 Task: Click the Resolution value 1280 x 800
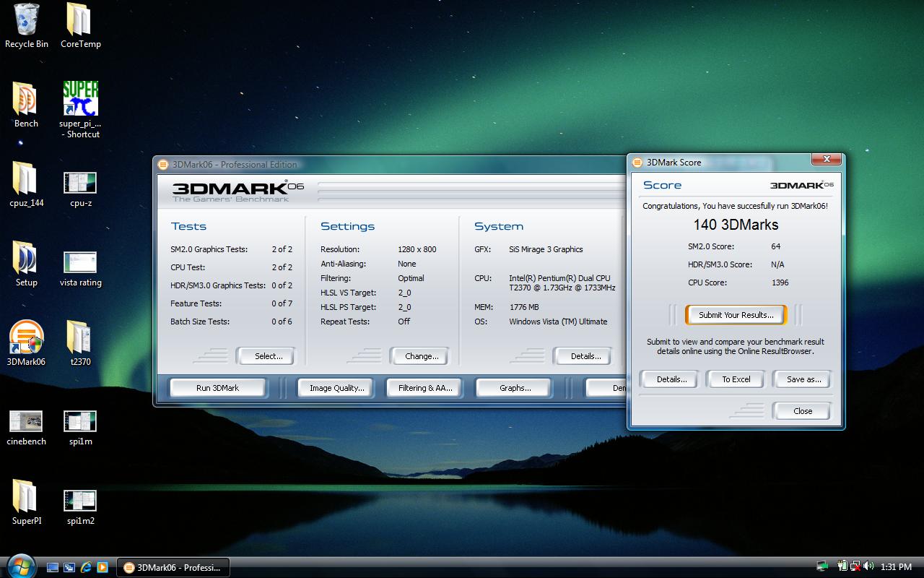[x=417, y=249]
